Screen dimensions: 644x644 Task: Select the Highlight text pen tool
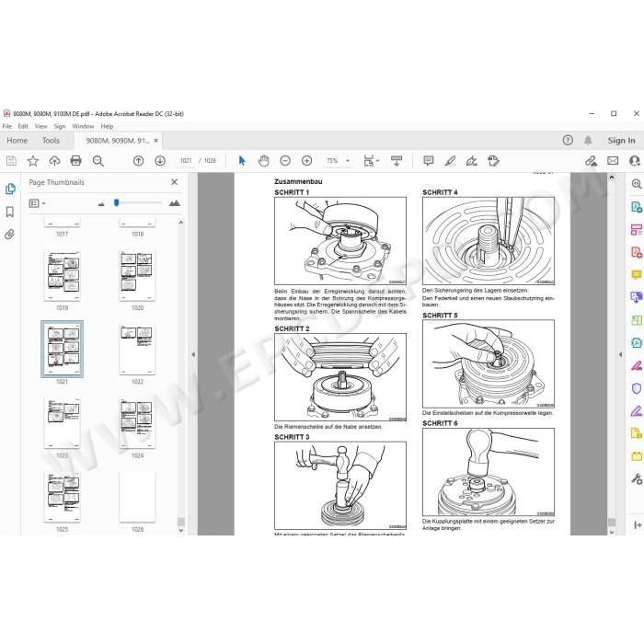point(450,161)
